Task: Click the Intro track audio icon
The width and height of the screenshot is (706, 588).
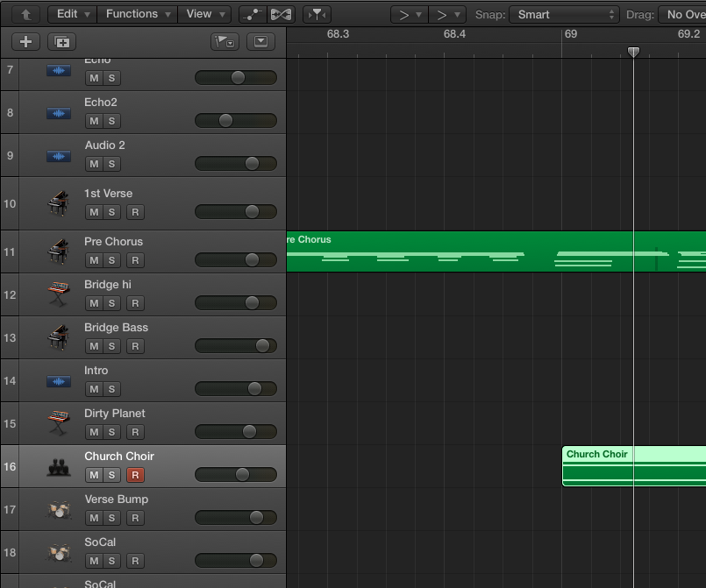Action: click(x=59, y=382)
